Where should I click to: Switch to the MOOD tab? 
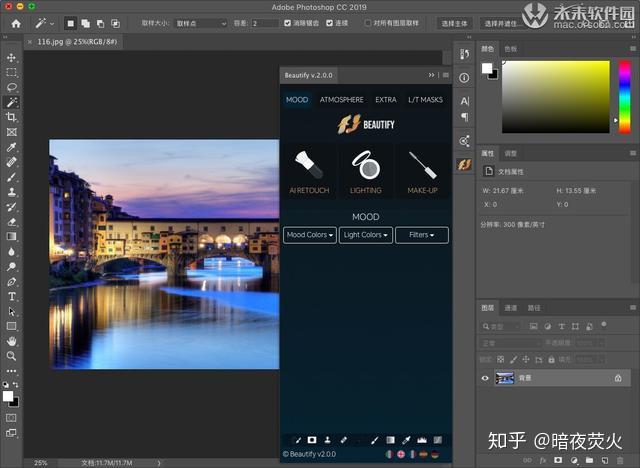coord(297,100)
